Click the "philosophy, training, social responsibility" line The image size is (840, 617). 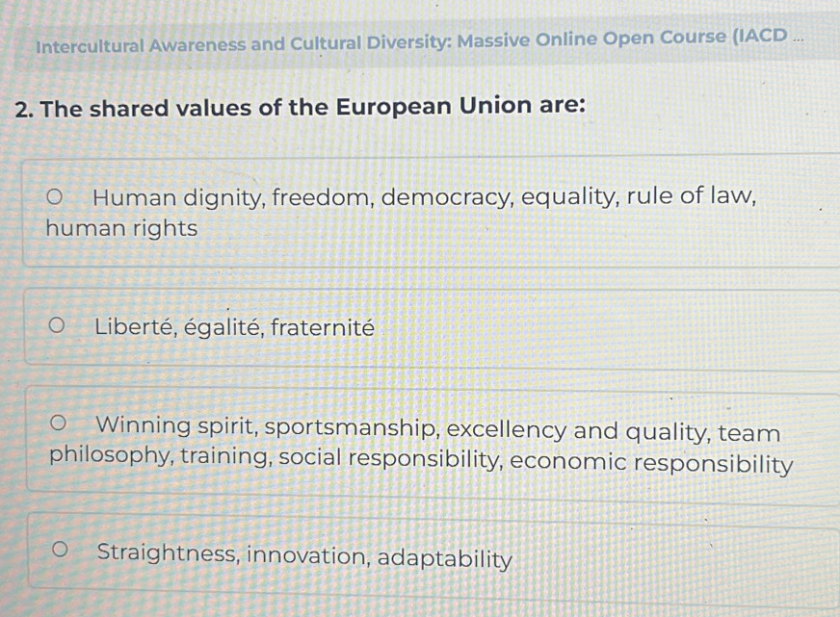[276, 458]
